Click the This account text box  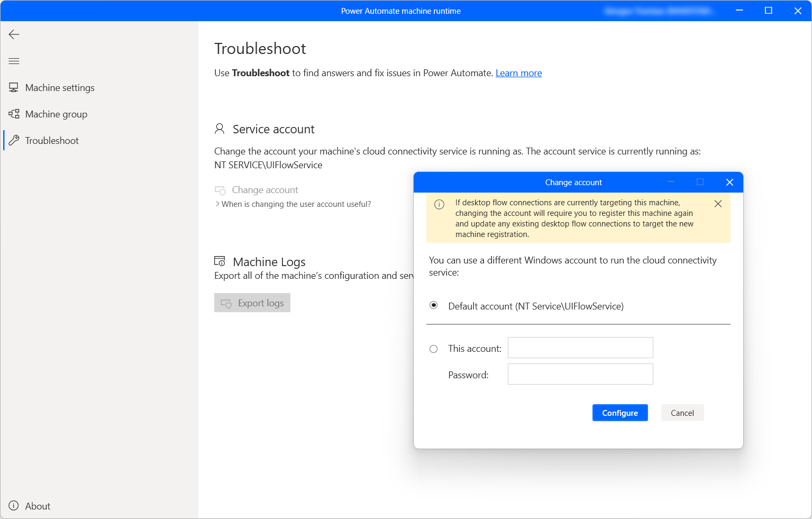pos(580,348)
